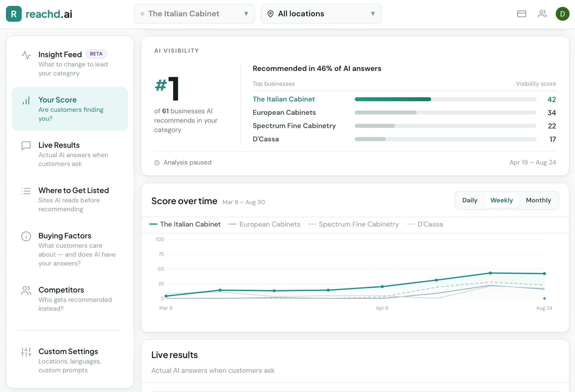Click the Mar 9 data point on chart
The height and width of the screenshot is (392, 575).
[166, 296]
